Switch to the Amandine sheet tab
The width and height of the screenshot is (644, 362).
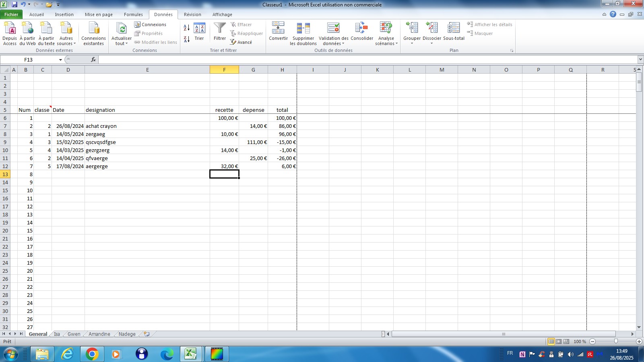(99, 334)
